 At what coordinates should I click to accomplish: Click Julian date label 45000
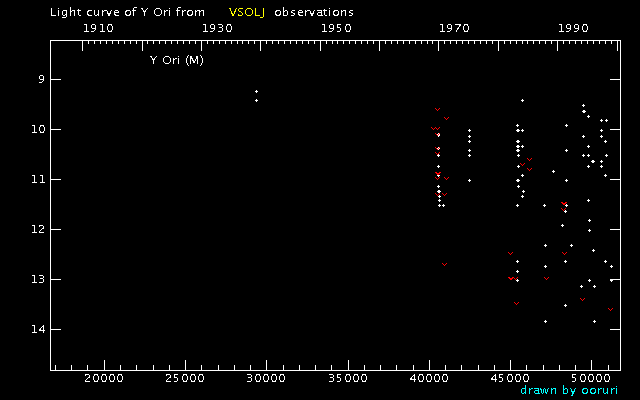(511, 378)
